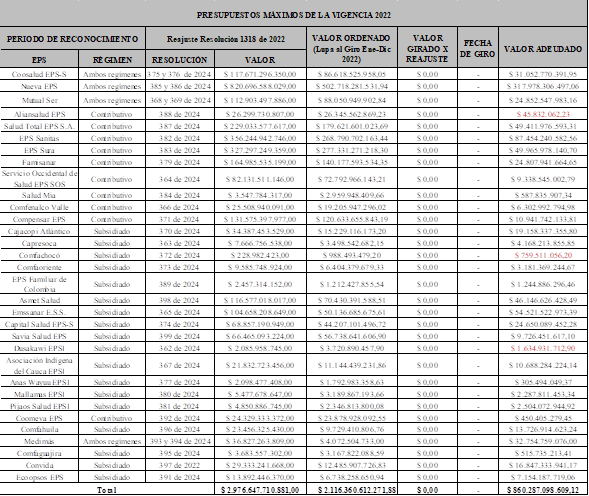
Task: Click the 'EPS Sanitas' cell
Action: [39, 138]
